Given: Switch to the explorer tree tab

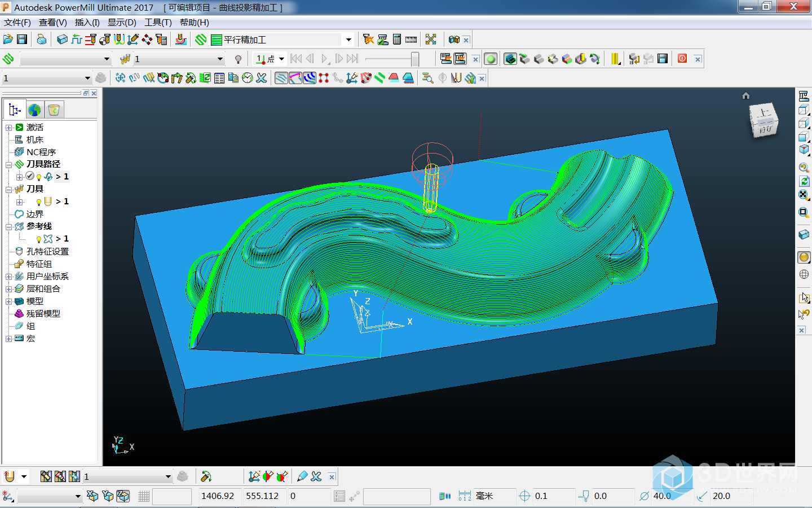Looking at the screenshot, I should [x=15, y=110].
